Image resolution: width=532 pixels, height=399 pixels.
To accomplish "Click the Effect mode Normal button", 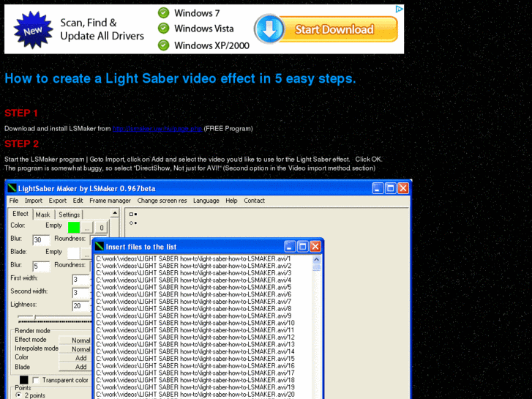I will (75, 340).
